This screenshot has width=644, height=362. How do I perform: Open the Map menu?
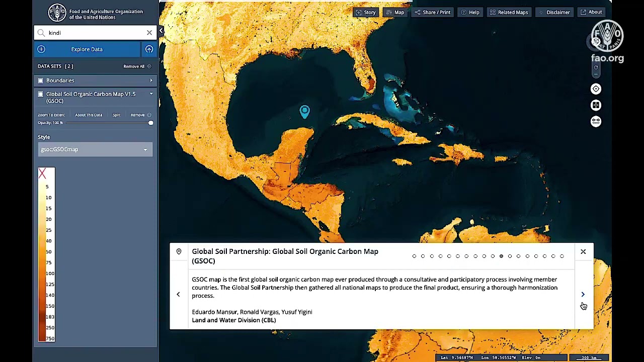point(395,12)
